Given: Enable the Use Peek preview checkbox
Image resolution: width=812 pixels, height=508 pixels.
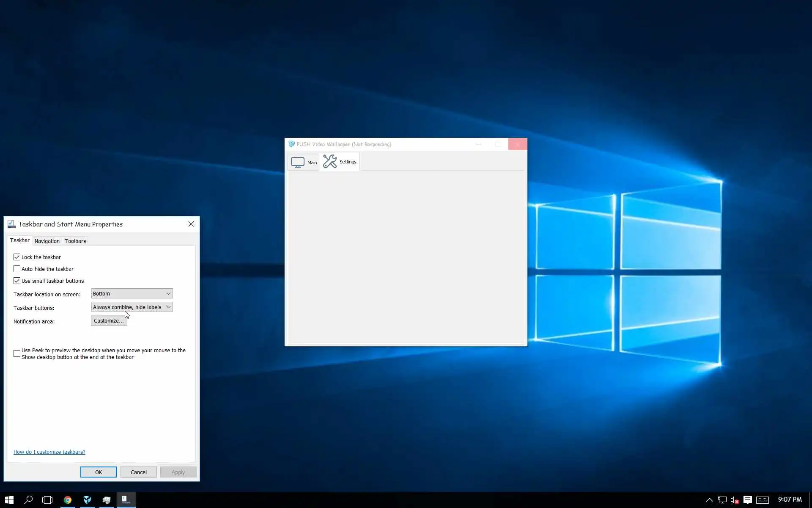Looking at the screenshot, I should 17,353.
